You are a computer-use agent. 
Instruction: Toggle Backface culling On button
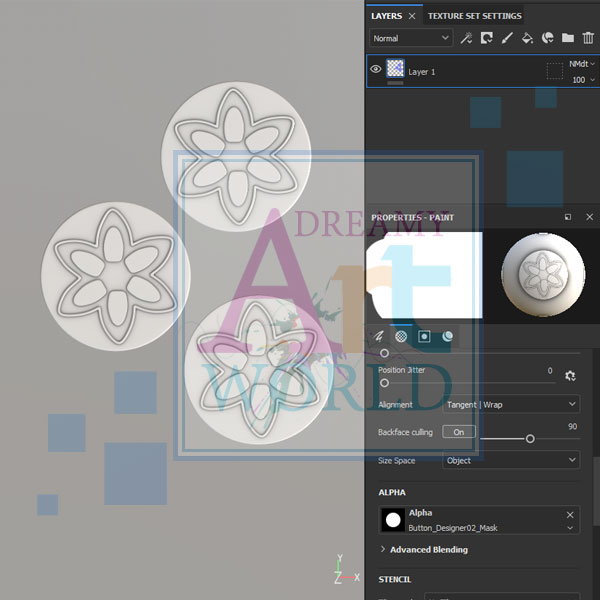click(459, 432)
